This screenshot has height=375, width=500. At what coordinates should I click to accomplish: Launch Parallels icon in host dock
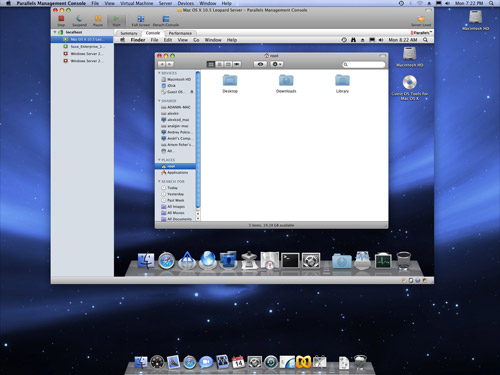pos(303,362)
